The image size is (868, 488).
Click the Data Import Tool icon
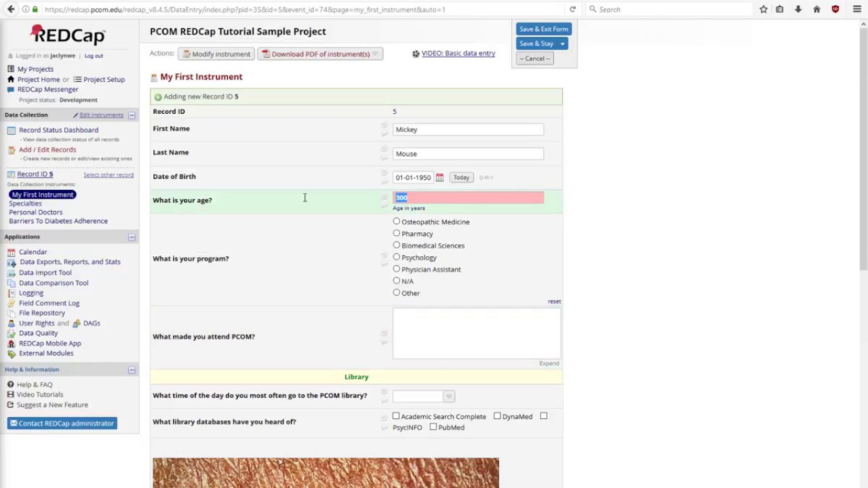11,272
